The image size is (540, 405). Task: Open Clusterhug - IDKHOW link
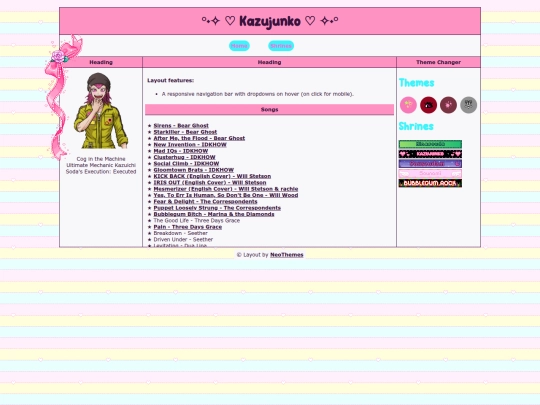[184, 157]
